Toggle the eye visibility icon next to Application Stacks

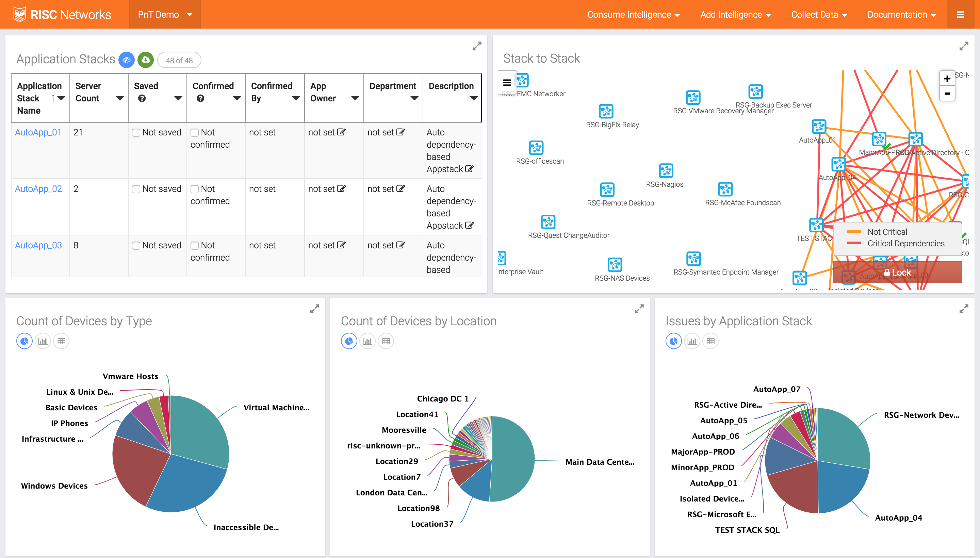tap(126, 60)
